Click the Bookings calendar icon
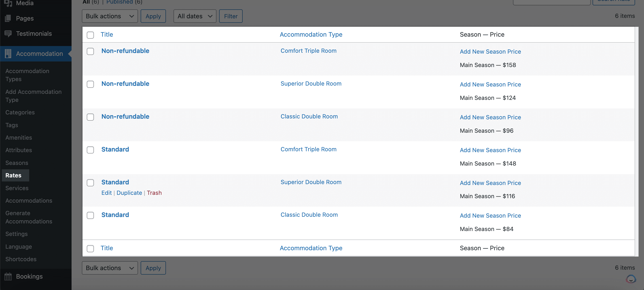 click(x=8, y=276)
